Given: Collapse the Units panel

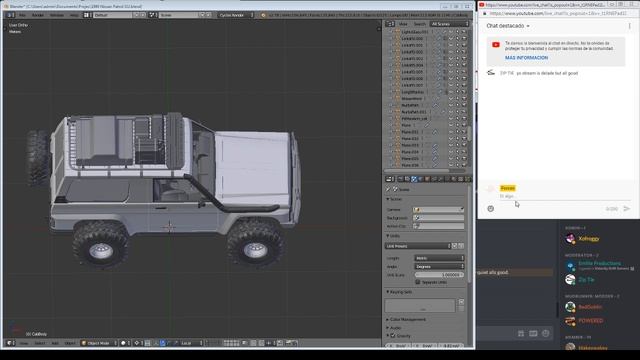Looking at the screenshot, I should tap(393, 236).
